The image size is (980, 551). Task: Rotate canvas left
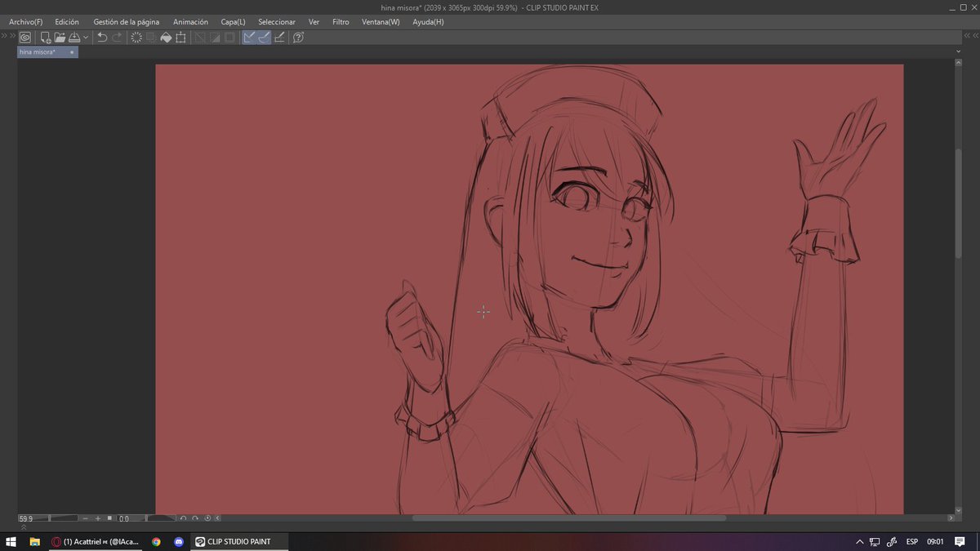pos(184,518)
